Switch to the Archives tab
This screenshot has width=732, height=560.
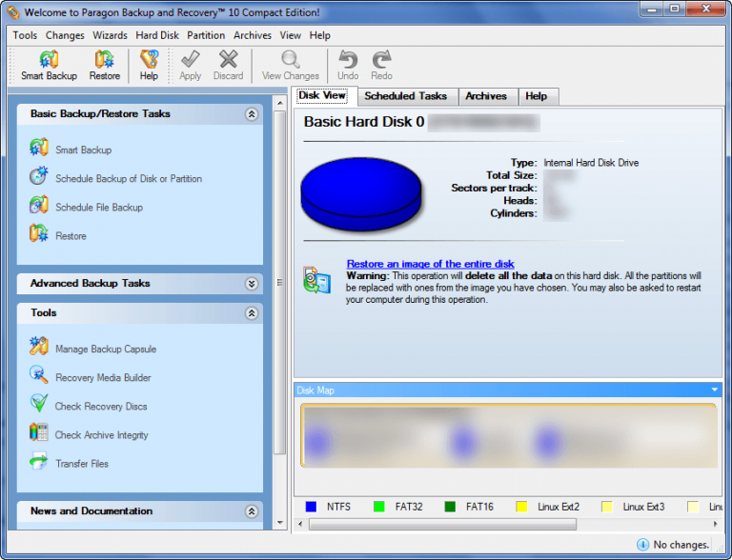click(x=486, y=96)
